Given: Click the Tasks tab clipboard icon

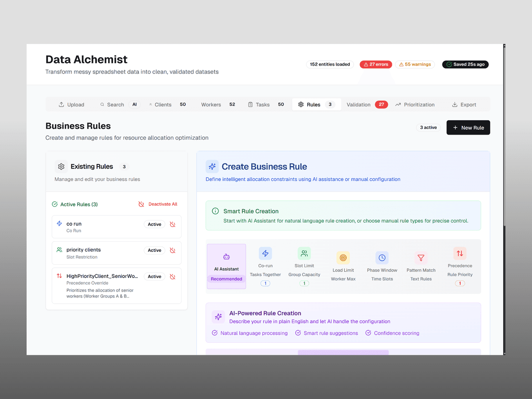Looking at the screenshot, I should 250,105.
